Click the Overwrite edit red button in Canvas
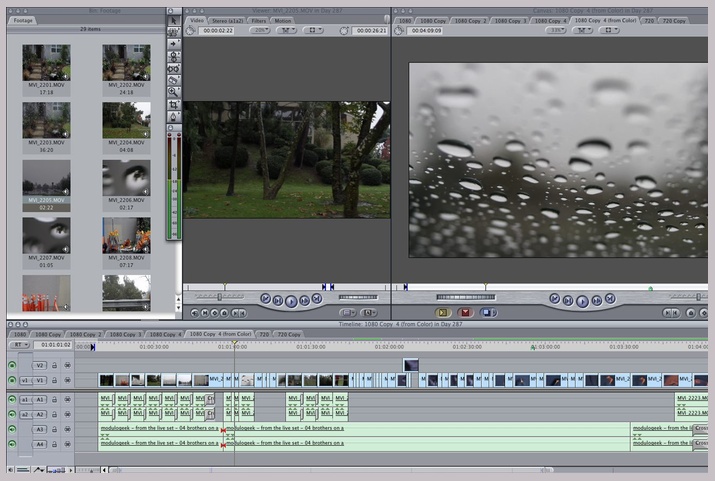715x481 pixels. coord(465,313)
